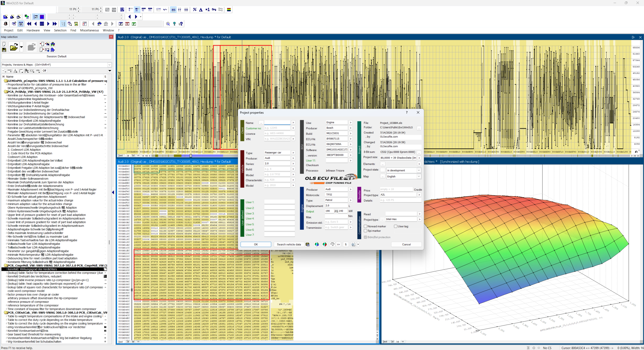
Task: Toggle the +/- signed values icon
Action: click(165, 10)
